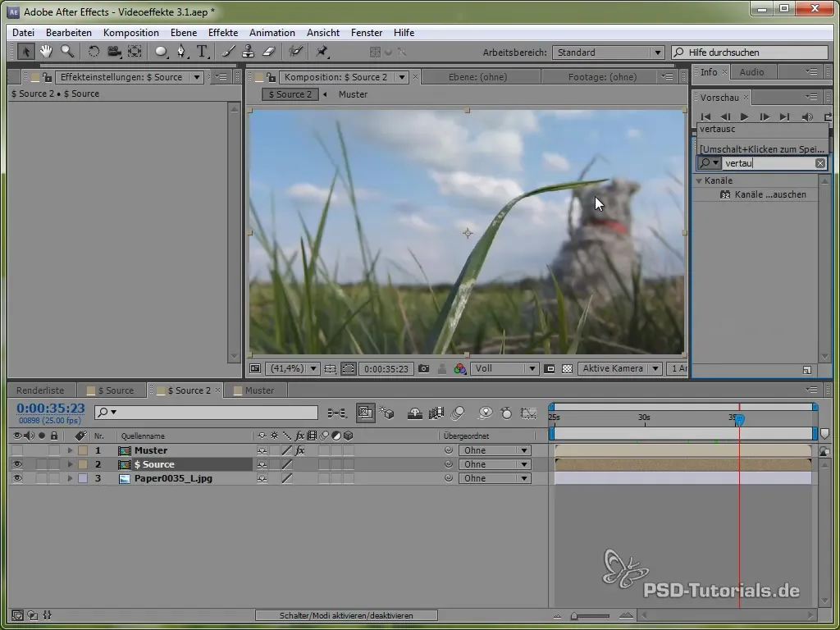Toggle the transparency grid in viewer

pos(568,368)
